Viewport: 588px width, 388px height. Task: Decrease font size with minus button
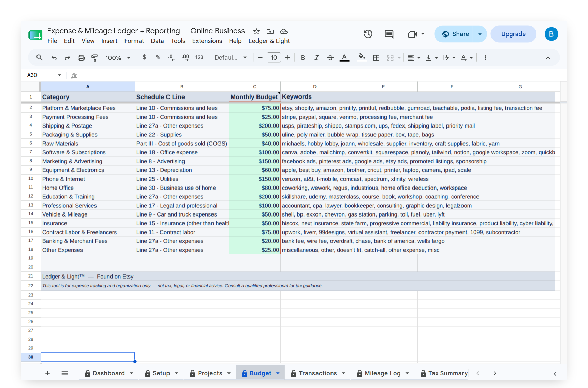pos(260,58)
